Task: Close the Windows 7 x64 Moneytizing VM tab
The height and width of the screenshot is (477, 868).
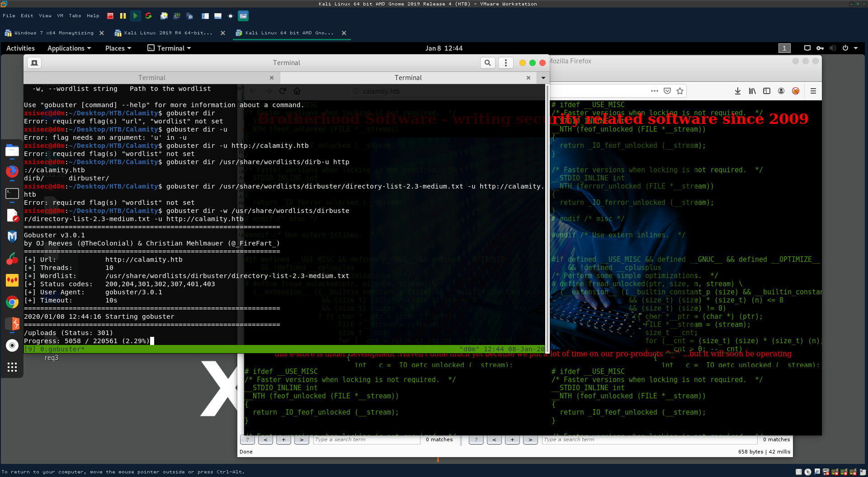Action: pos(102,33)
